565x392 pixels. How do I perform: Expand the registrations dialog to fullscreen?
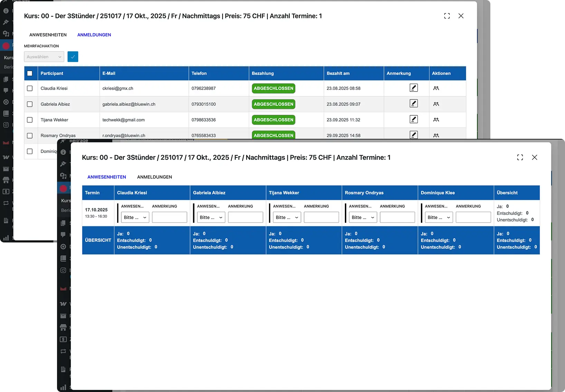pos(447,16)
